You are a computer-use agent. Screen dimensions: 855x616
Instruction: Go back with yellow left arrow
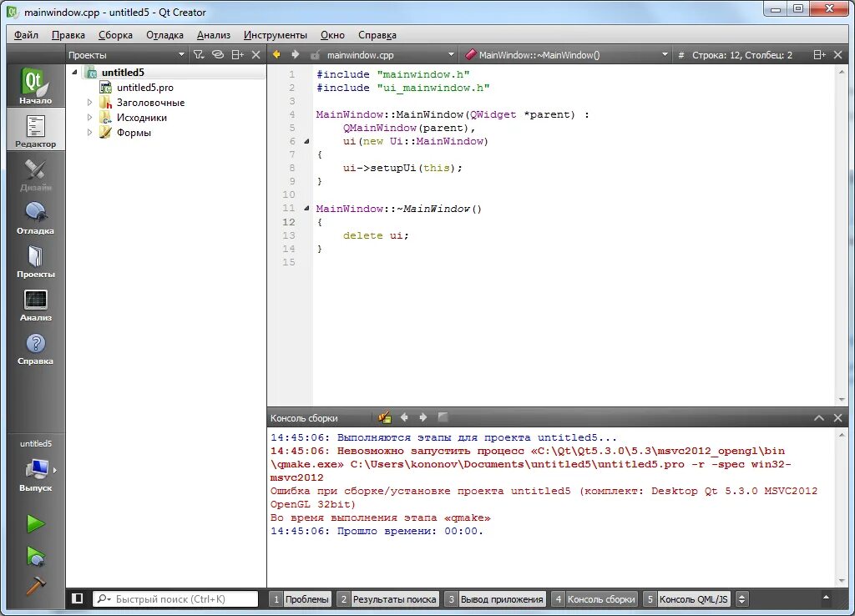pos(276,54)
